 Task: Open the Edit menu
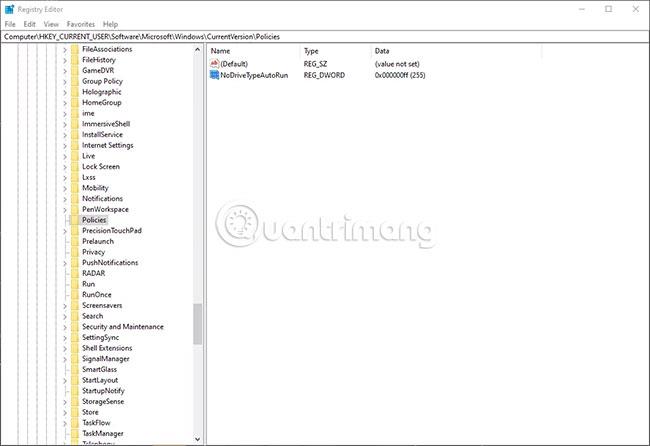pyautogui.click(x=29, y=24)
